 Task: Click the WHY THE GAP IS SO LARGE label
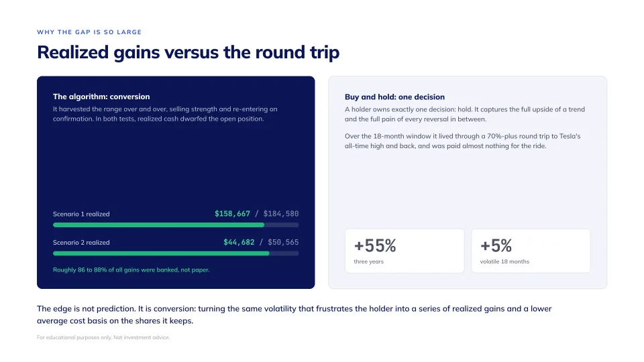(x=89, y=32)
